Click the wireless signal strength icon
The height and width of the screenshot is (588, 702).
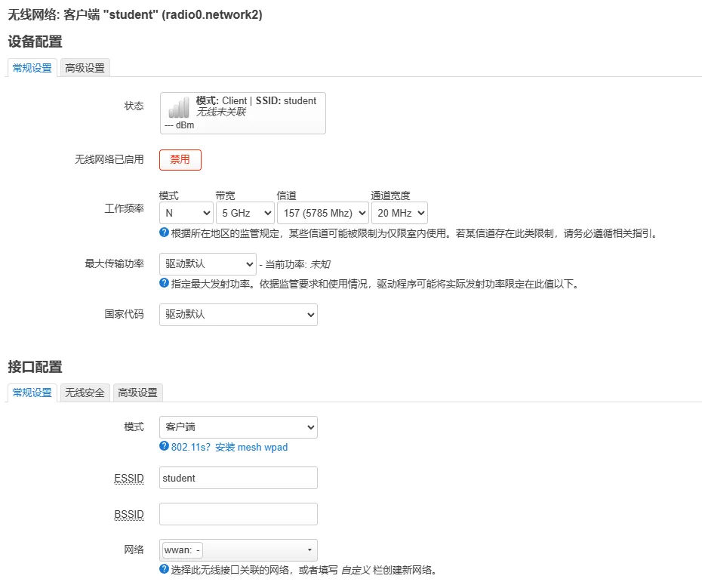(179, 107)
